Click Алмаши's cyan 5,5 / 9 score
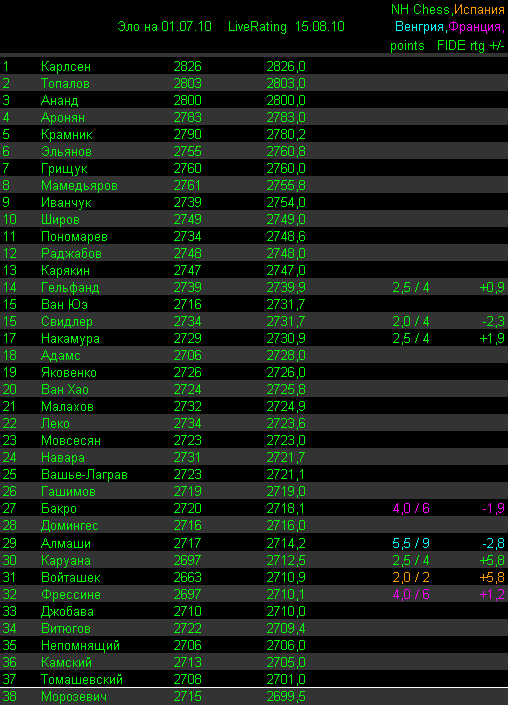 411,543
